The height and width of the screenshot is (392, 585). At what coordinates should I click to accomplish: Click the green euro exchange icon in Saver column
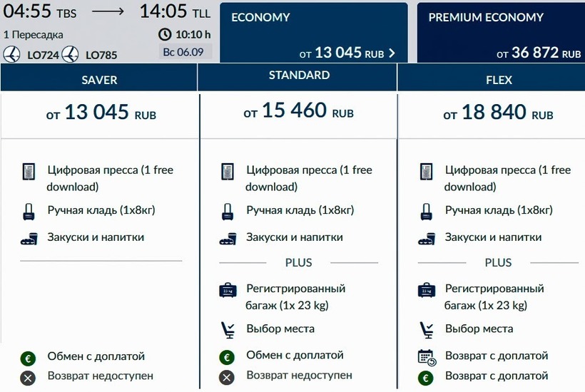[x=28, y=358]
